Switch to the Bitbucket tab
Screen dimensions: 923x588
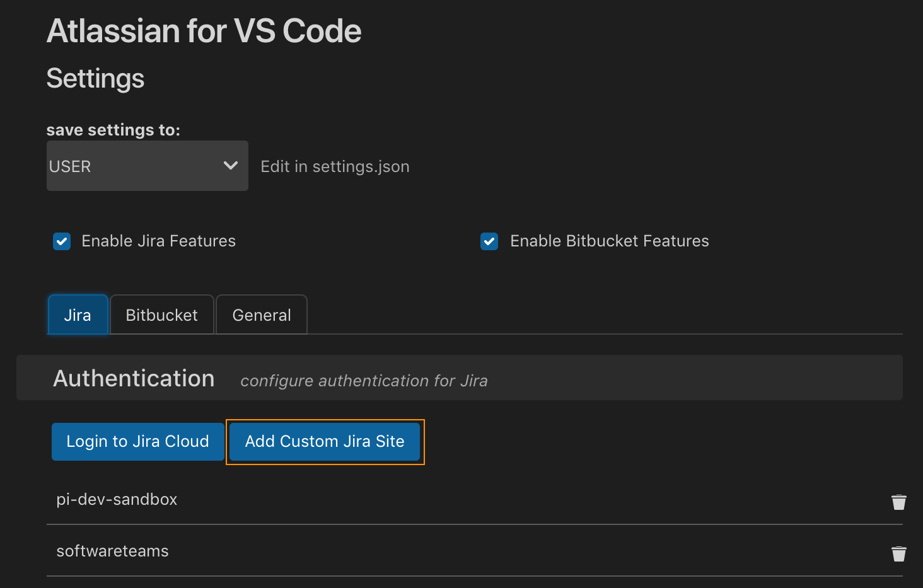(161, 315)
